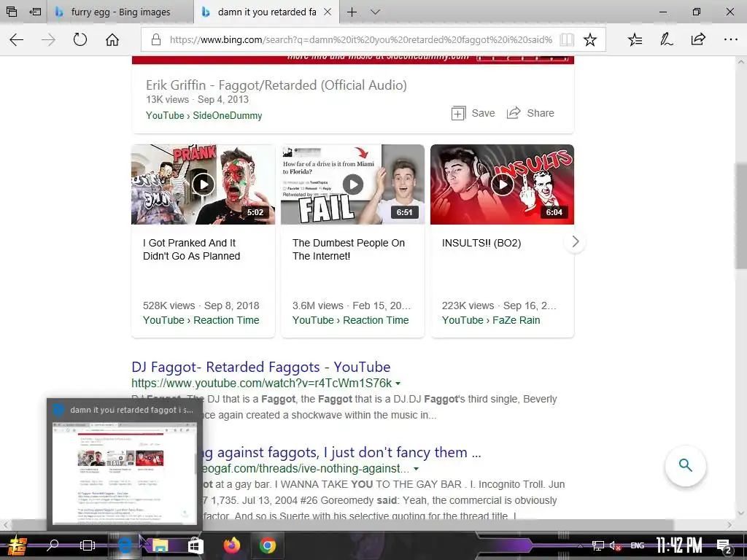Expand dropdown beside the neogaf threads URL
The image size is (747, 560).
point(417,469)
